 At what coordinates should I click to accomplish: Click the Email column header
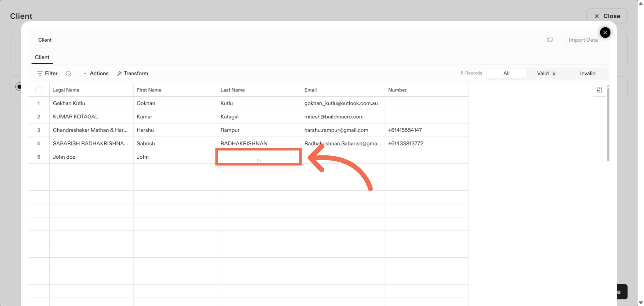point(310,90)
